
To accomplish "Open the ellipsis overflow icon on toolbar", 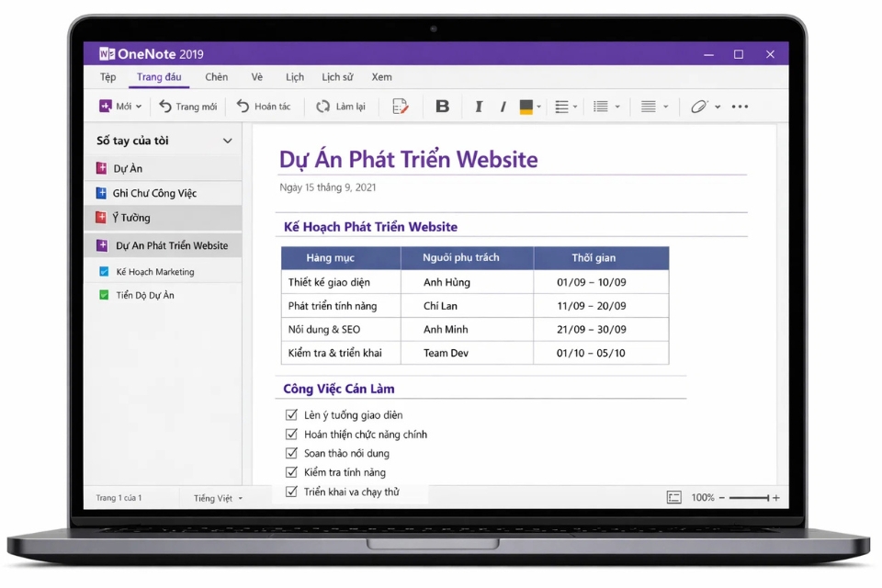I will (741, 107).
